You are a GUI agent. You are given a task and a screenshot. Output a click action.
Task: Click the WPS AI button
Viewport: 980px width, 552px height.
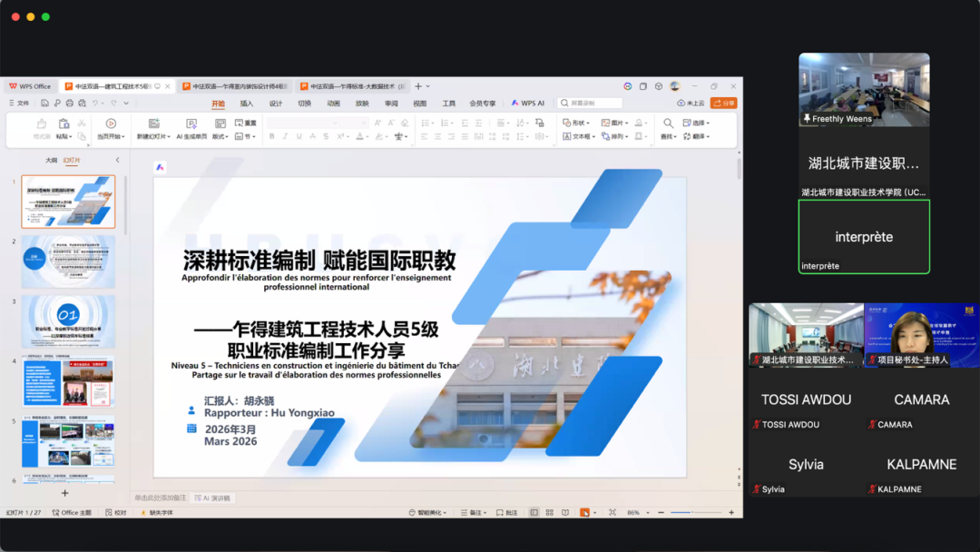tap(528, 103)
